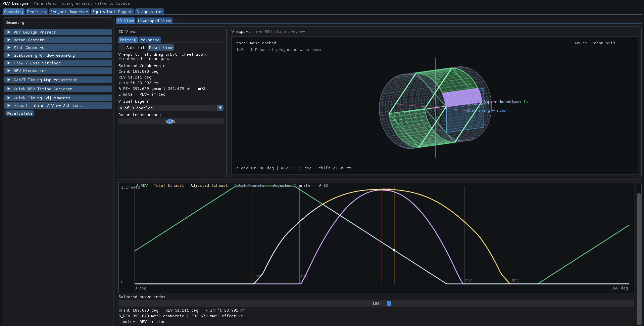Click the A_EQ legend label
Screen dimensions: 644x326
tap(324, 185)
